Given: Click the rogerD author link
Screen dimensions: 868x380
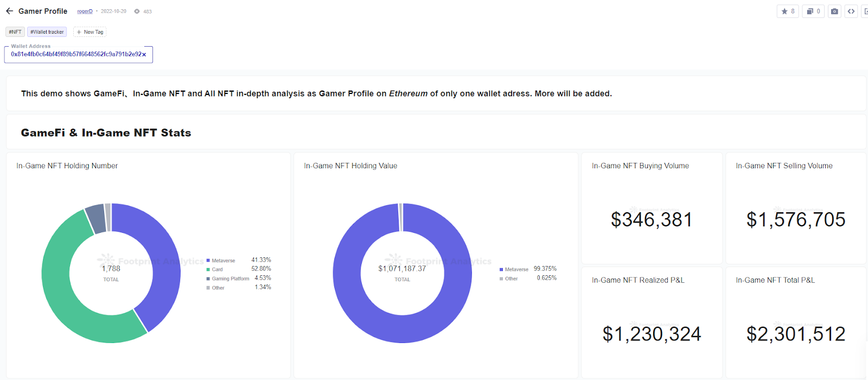Looking at the screenshot, I should tap(85, 11).
